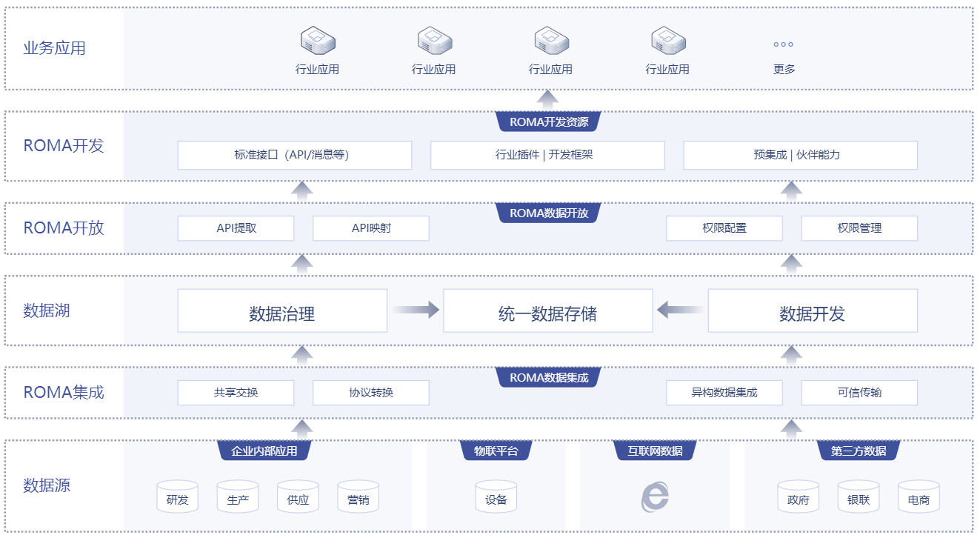Select the 互联网数据 badge
The width and height of the screenshot is (980, 538).
click(x=656, y=451)
